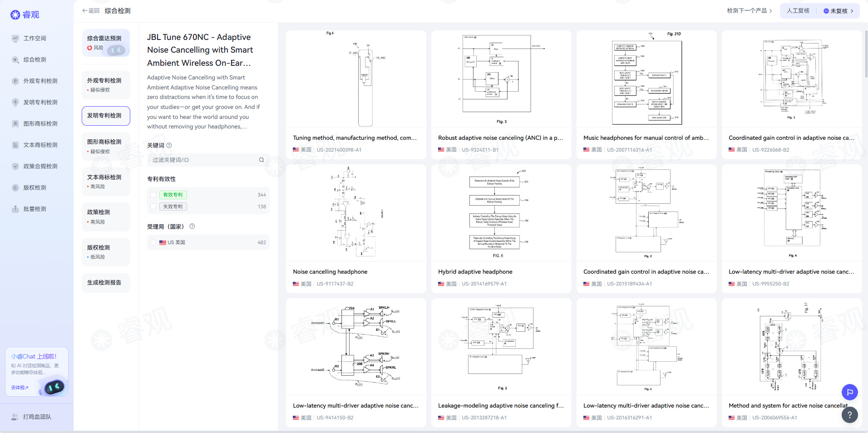Select the 综合雷达预测 tab
Screen dimensions: 868x433
coord(105,43)
